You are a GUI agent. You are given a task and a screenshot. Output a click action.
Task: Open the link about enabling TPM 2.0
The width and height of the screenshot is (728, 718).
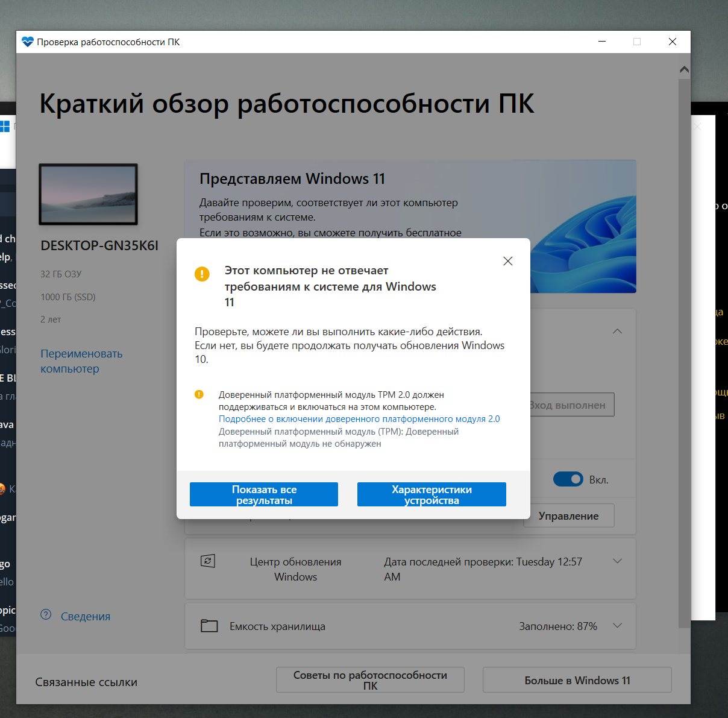[x=359, y=419]
